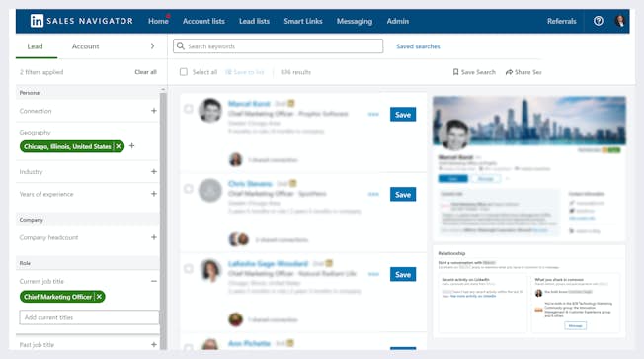Click shared connections avatars under Chris Stevens
Viewport: 644px width, 359px height.
tap(239, 239)
